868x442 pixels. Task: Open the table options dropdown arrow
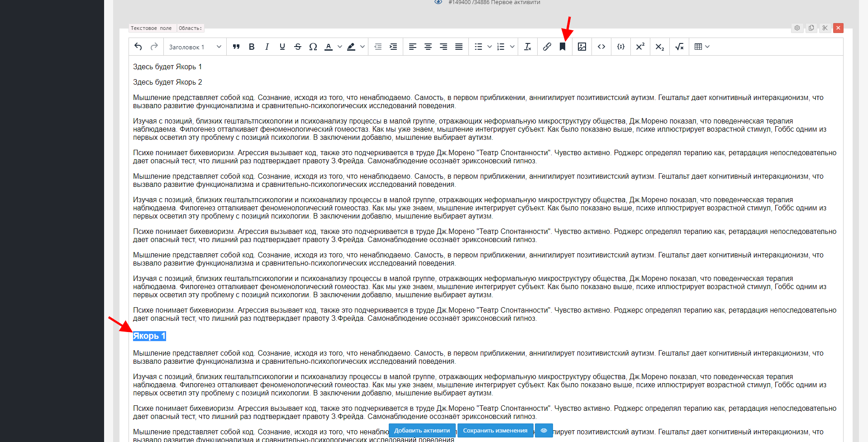(707, 47)
